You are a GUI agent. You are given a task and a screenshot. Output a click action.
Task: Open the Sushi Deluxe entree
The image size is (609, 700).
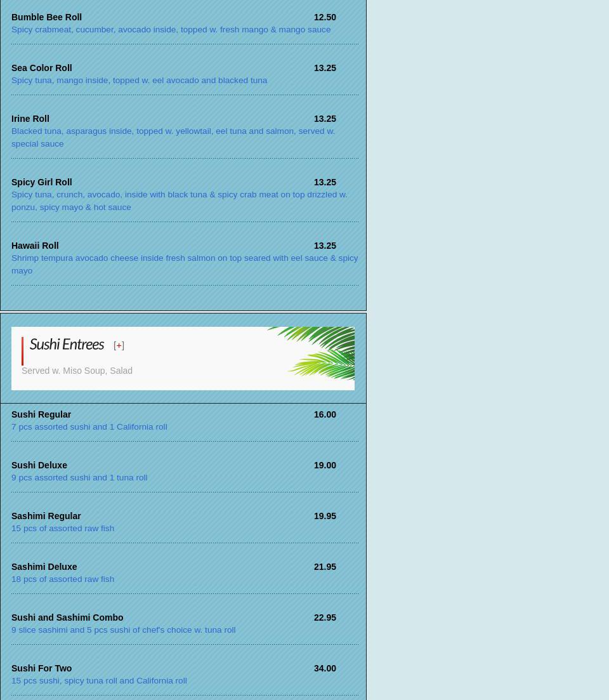coord(39,465)
